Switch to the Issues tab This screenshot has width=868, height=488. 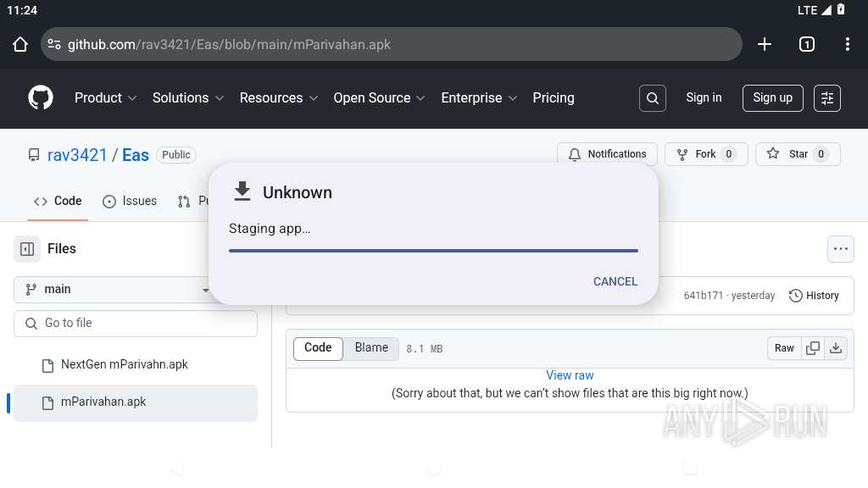(130, 201)
